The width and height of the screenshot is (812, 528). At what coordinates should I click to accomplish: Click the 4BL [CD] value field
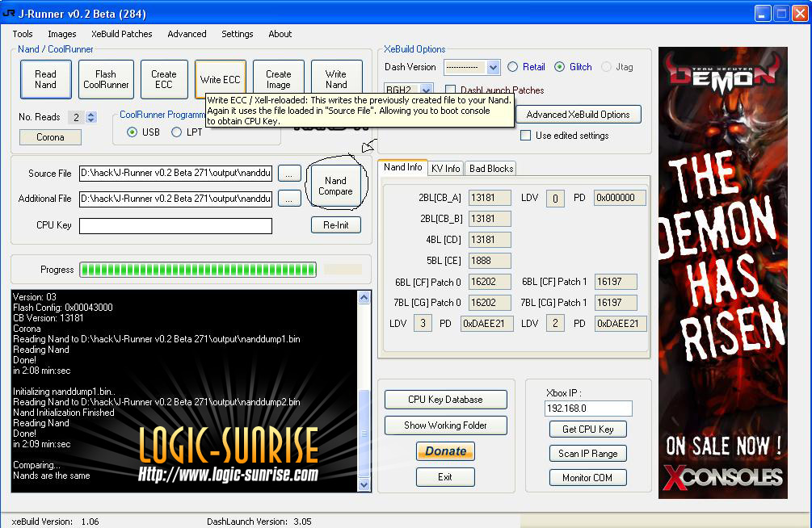click(490, 240)
